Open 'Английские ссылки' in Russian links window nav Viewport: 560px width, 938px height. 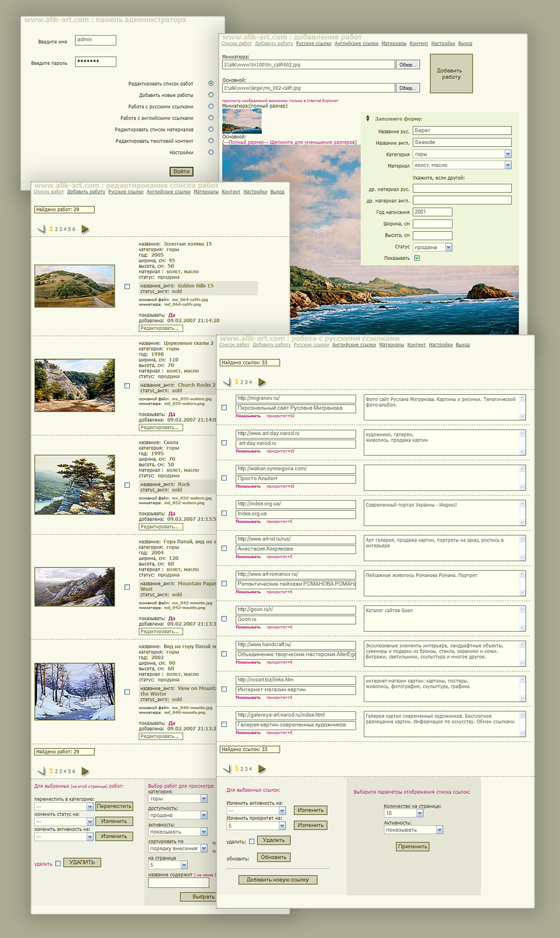tap(354, 345)
